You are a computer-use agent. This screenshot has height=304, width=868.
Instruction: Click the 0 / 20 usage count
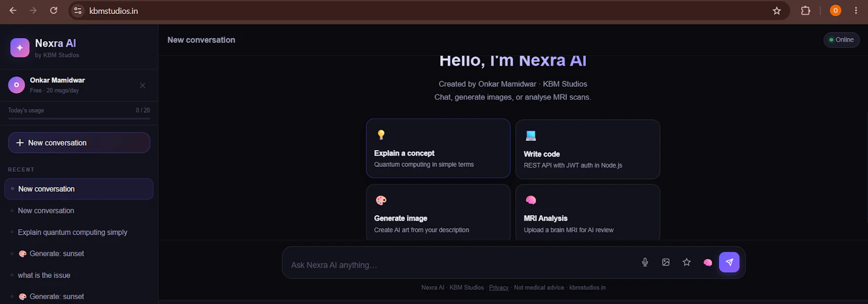point(143,110)
